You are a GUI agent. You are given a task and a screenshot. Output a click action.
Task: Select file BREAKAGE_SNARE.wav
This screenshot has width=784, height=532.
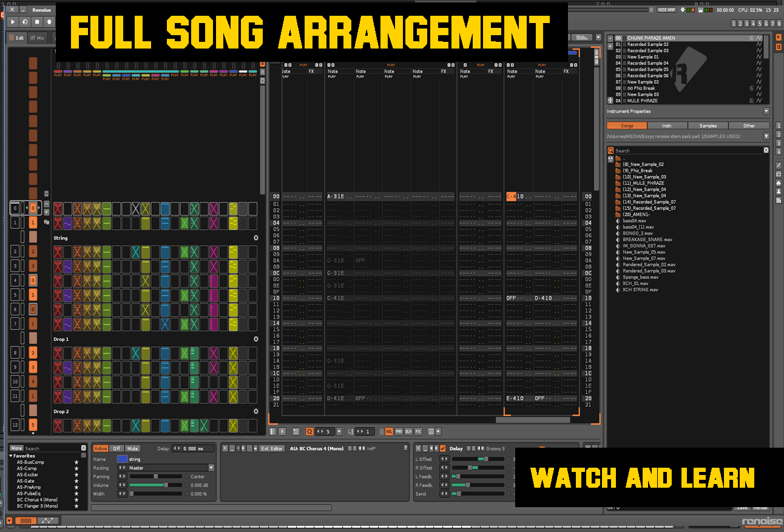[x=643, y=240]
